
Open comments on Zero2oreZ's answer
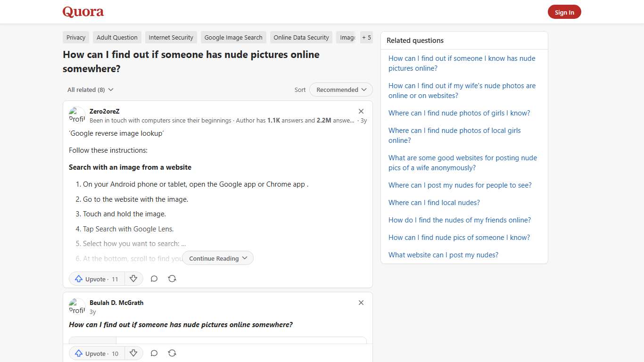click(154, 279)
